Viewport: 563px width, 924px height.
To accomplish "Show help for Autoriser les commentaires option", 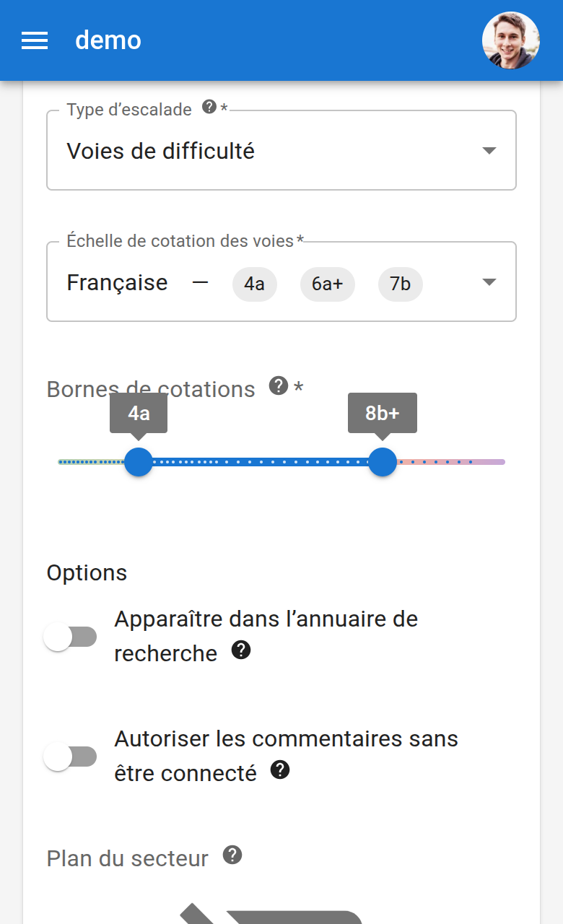I will point(280,770).
